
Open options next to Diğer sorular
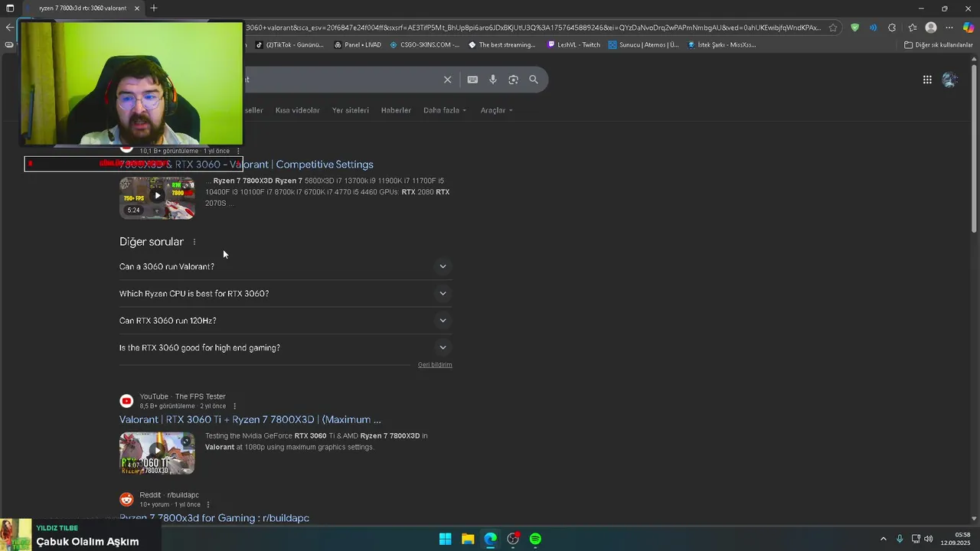click(194, 242)
